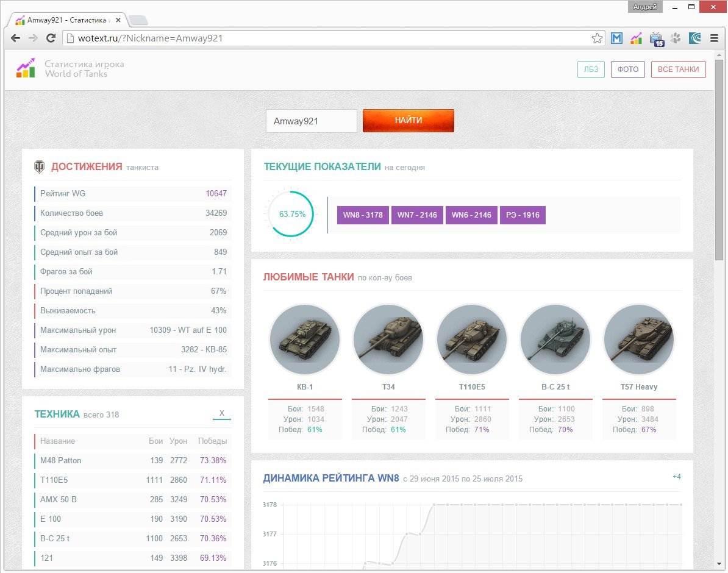Click the paw print extension icon

[676, 38]
